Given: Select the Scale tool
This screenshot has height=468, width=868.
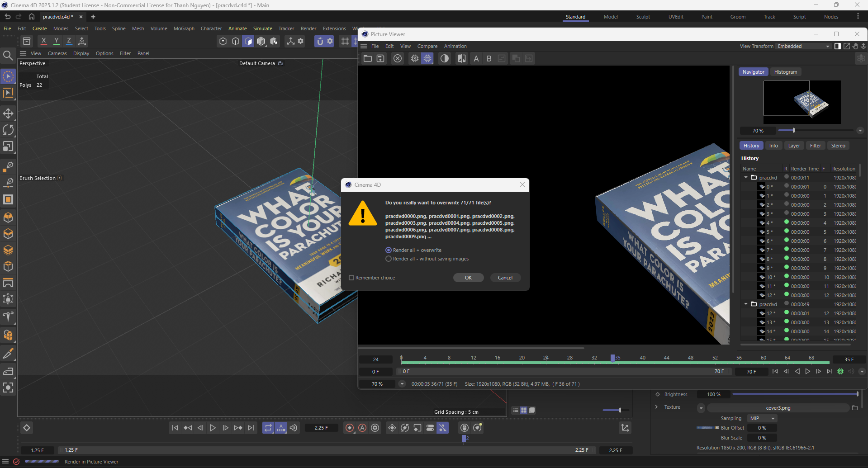Looking at the screenshot, I should pos(8,146).
